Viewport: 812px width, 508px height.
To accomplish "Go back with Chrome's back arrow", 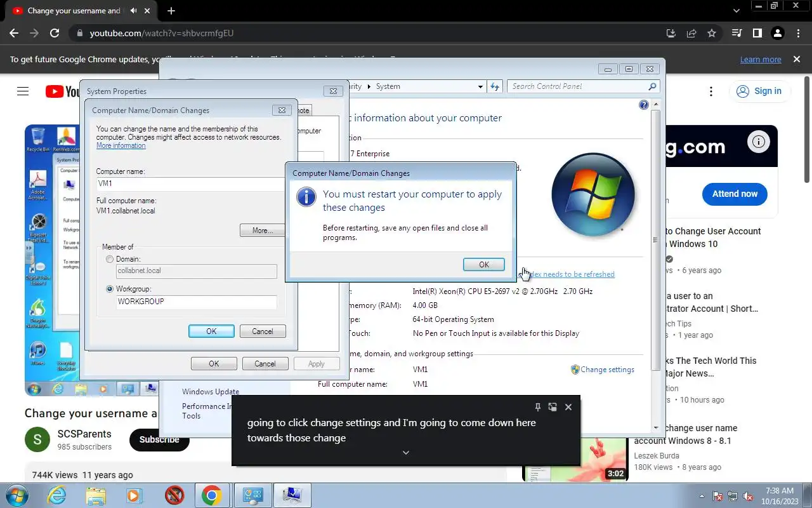I will (x=14, y=33).
